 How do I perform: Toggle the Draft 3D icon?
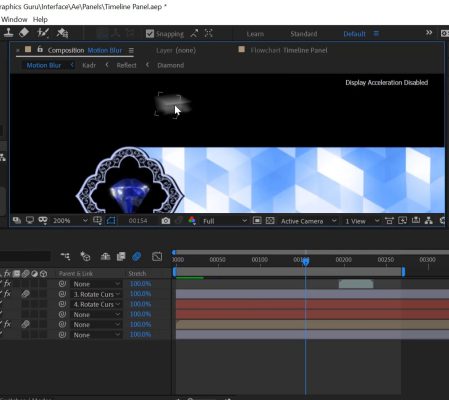pyautogui.click(x=85, y=256)
